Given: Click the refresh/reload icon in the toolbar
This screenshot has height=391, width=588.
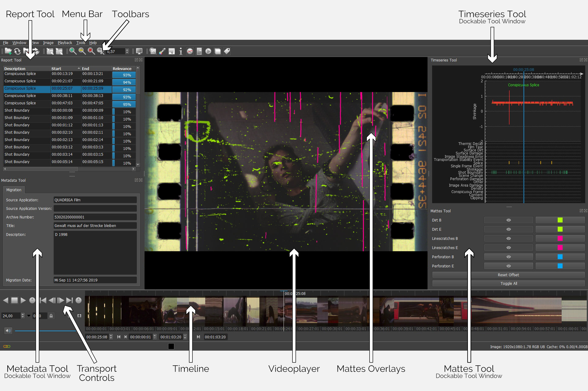Looking at the screenshot, I should tap(17, 51).
